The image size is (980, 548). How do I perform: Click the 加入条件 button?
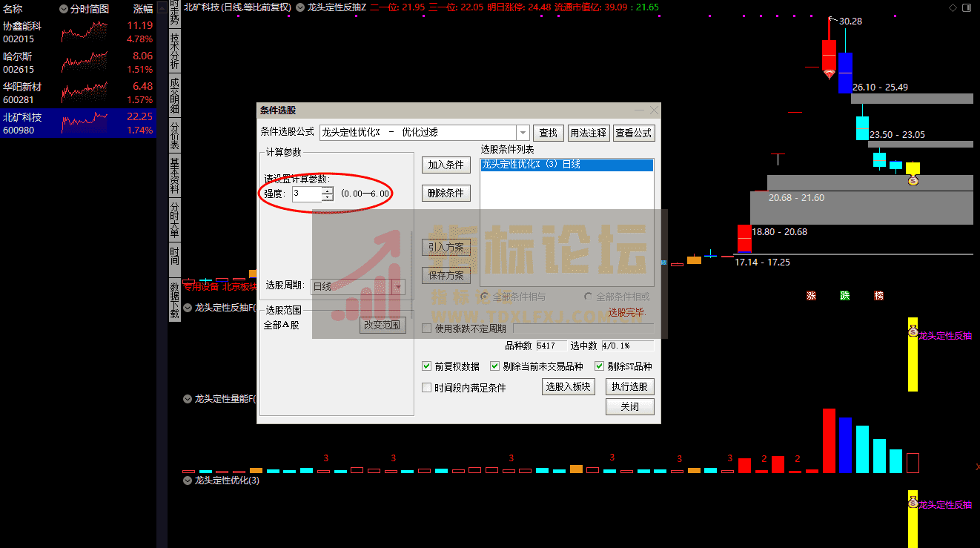446,165
